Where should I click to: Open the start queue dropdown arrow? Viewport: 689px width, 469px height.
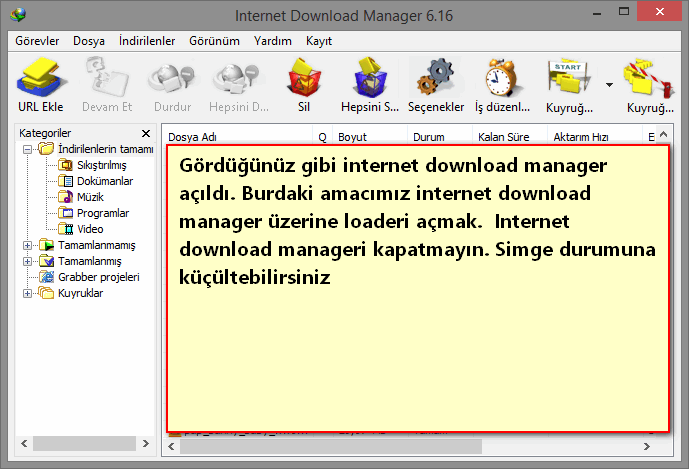click(x=609, y=85)
